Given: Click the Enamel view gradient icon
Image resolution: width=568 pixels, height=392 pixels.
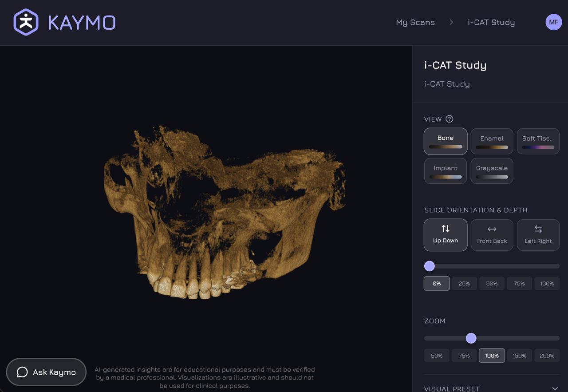Looking at the screenshot, I should point(492,147).
